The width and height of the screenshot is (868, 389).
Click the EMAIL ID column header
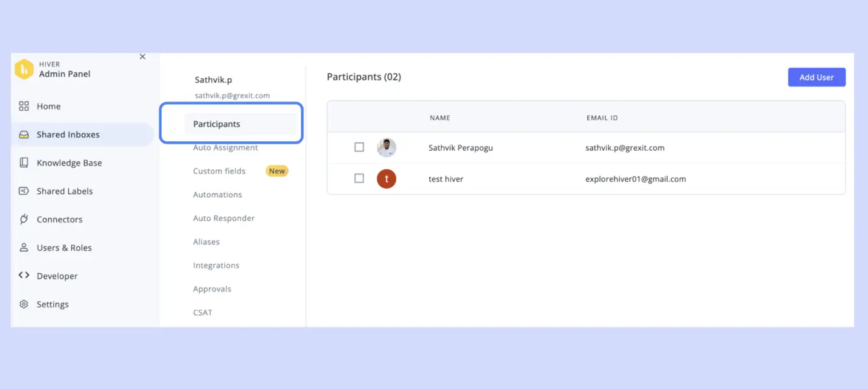[x=602, y=118]
